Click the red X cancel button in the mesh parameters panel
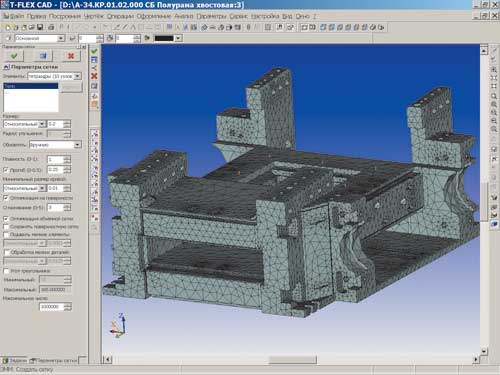 [x=71, y=56]
